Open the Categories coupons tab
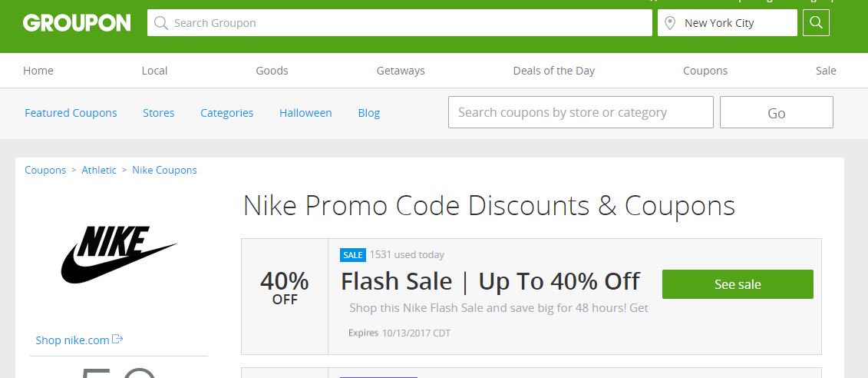868x378 pixels. point(226,113)
